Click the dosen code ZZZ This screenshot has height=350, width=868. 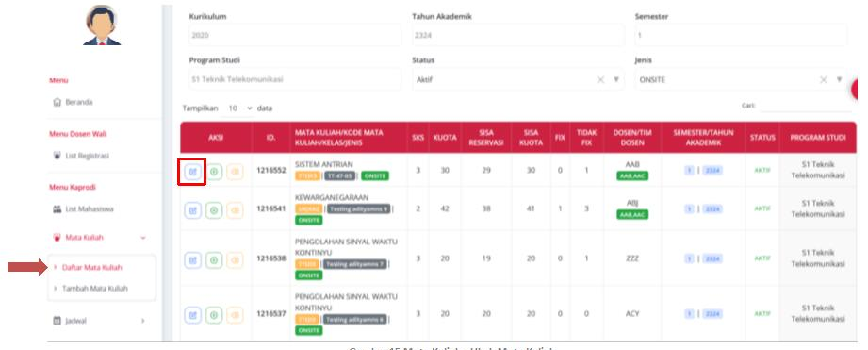click(x=632, y=258)
